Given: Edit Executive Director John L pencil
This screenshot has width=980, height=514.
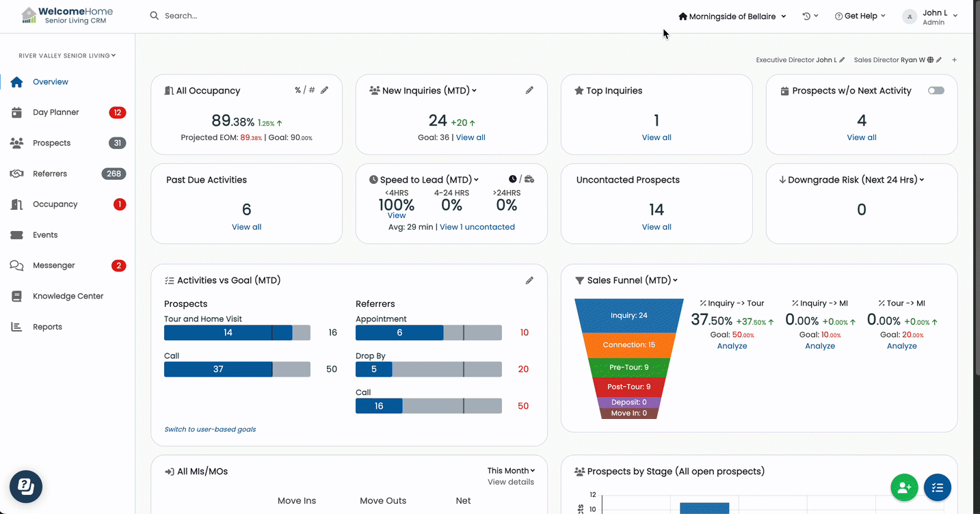Looking at the screenshot, I should point(842,60).
